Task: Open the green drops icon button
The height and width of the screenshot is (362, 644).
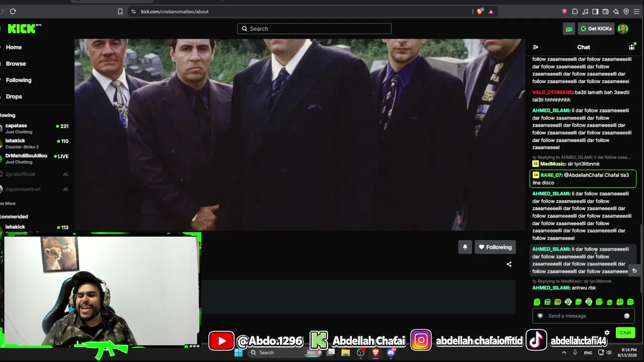Action: click(569, 29)
